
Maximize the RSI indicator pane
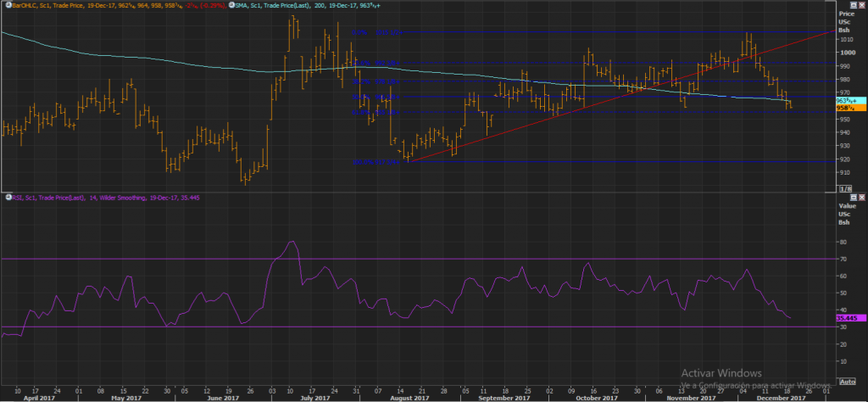click(x=853, y=197)
